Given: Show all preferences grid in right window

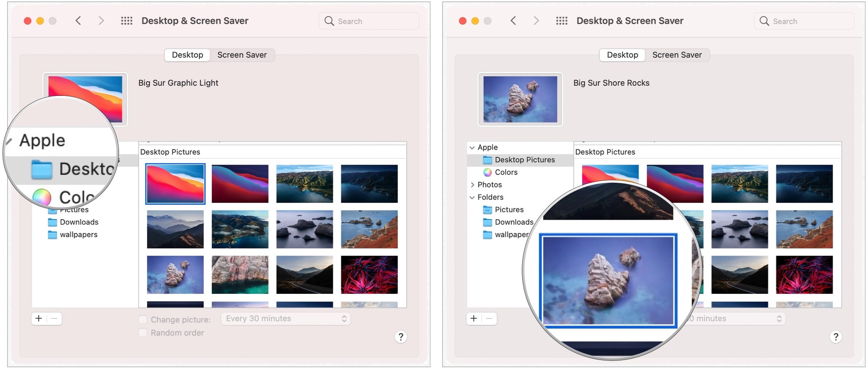Looking at the screenshot, I should [x=562, y=21].
